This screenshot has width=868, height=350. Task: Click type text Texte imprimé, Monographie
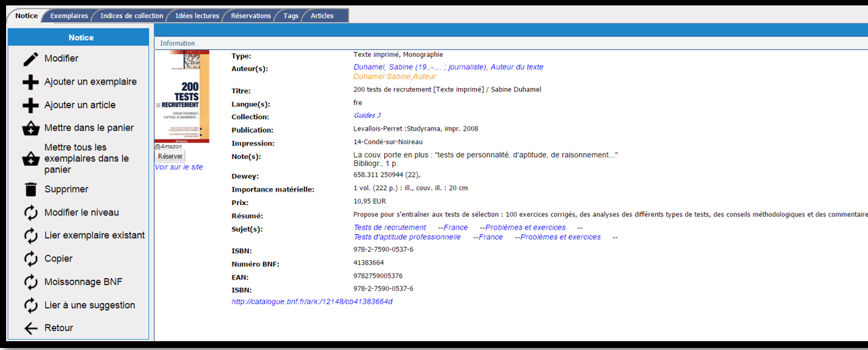click(398, 54)
